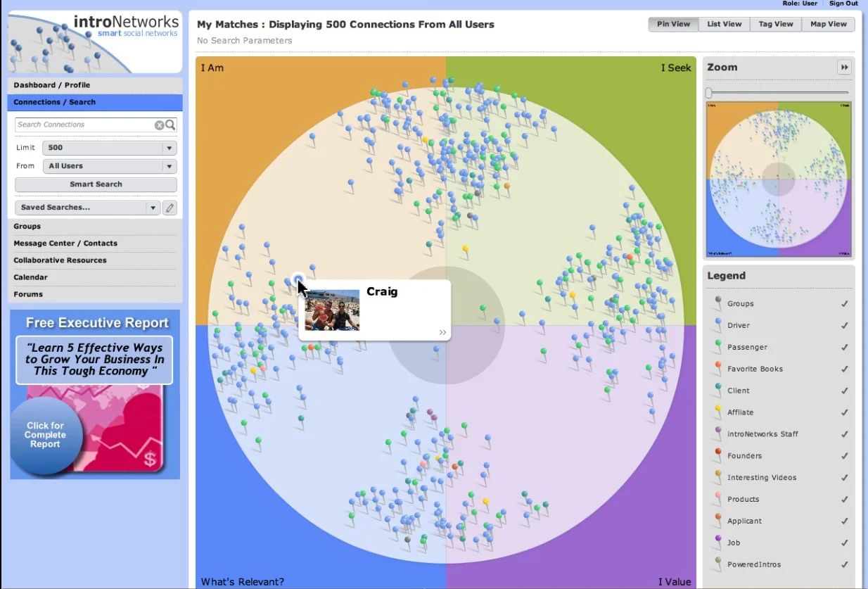Toggle Favorite Books visibility in the Legend

point(844,368)
